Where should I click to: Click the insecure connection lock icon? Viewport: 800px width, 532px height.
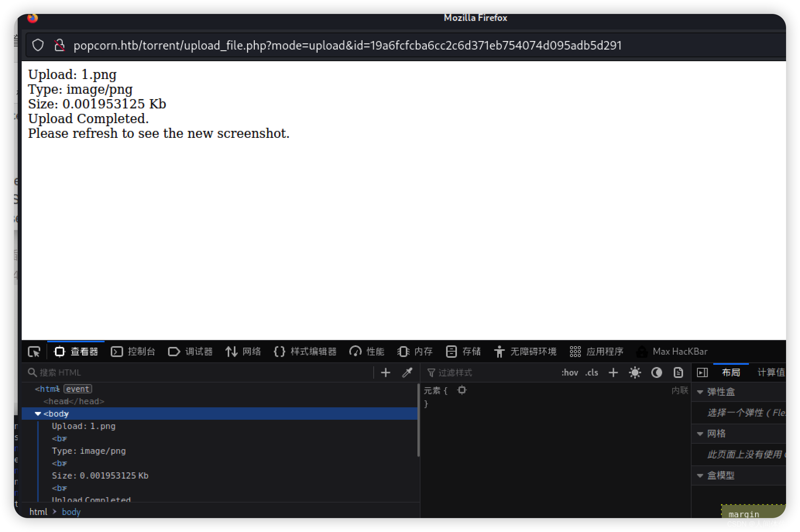pos(59,45)
